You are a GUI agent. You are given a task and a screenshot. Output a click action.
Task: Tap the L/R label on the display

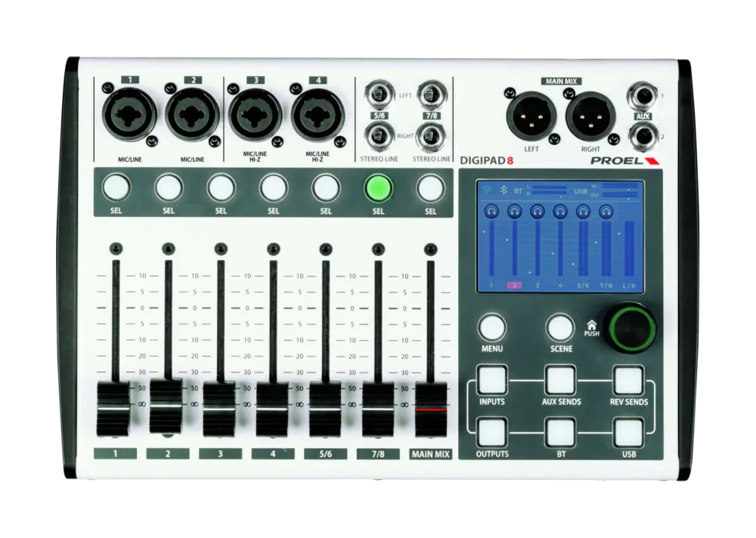pos(629,286)
